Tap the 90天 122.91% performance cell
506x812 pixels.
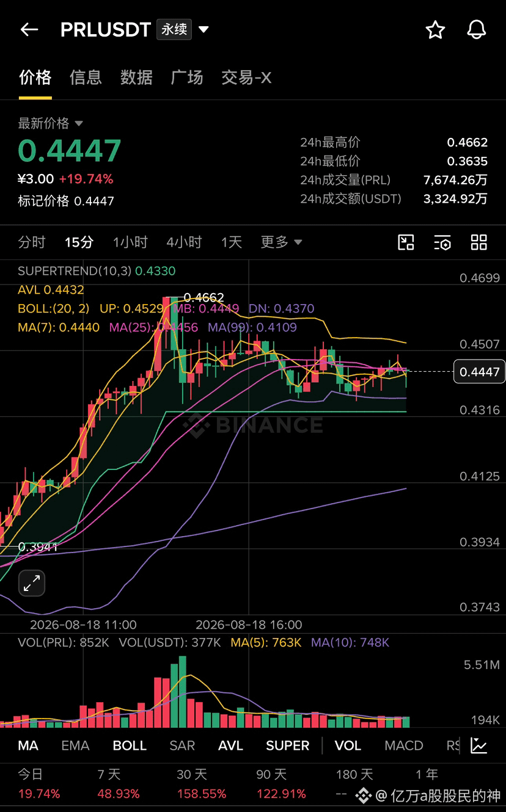281,784
